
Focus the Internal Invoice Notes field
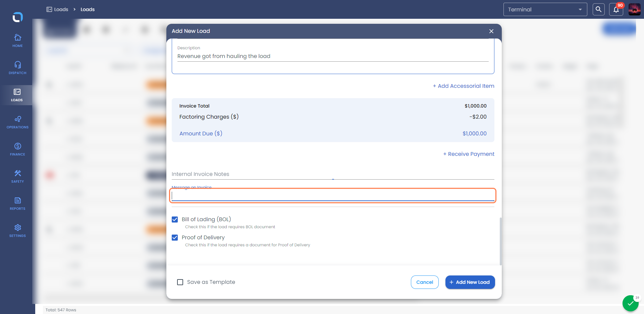(x=333, y=174)
